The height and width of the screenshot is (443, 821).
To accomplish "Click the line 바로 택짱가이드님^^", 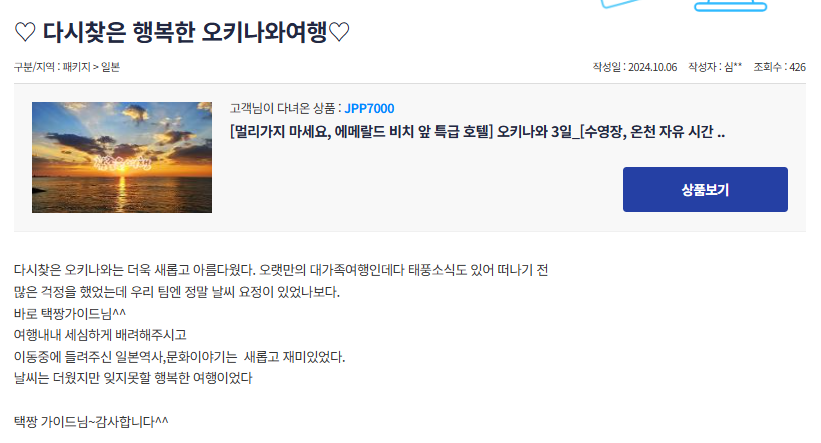I will [x=70, y=314].
